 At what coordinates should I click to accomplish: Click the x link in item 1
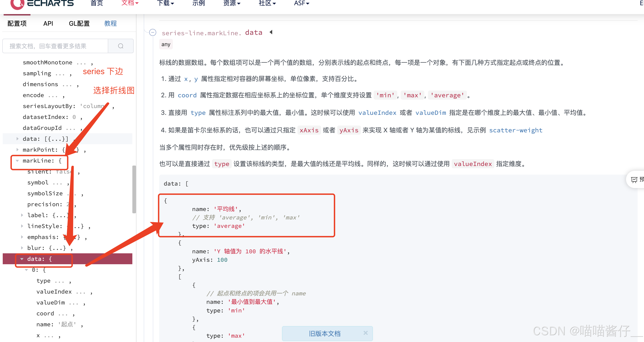(186, 79)
